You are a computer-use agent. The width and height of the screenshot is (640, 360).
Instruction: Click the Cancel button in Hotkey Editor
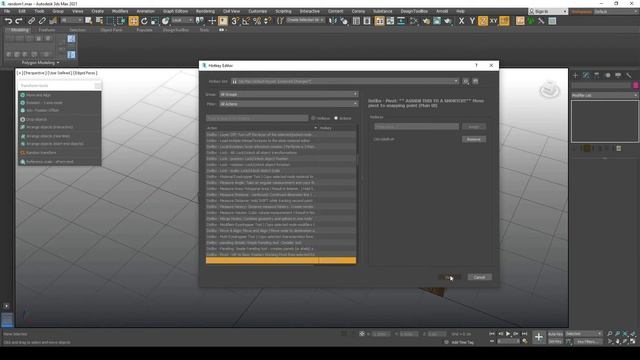coord(479,277)
